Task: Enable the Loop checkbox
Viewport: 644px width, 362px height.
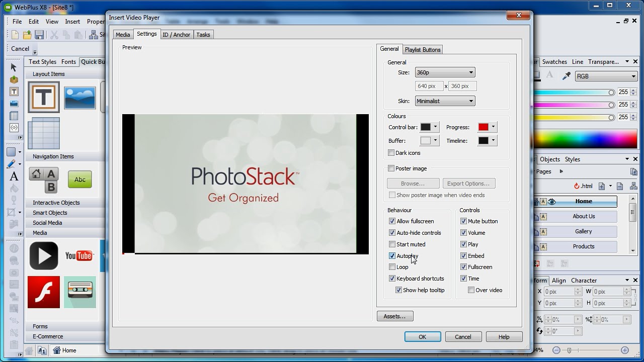Action: coord(392,267)
